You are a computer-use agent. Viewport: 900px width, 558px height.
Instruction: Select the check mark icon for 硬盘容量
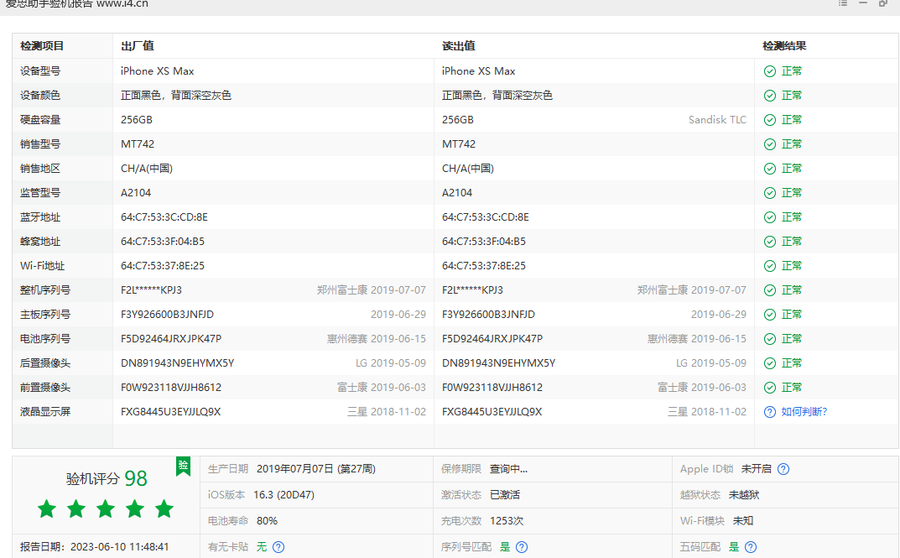(x=770, y=120)
